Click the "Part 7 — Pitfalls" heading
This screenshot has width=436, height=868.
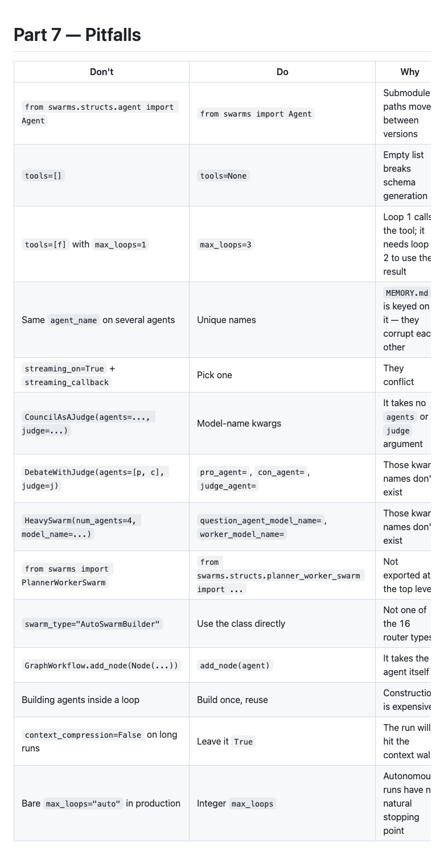[x=77, y=35]
